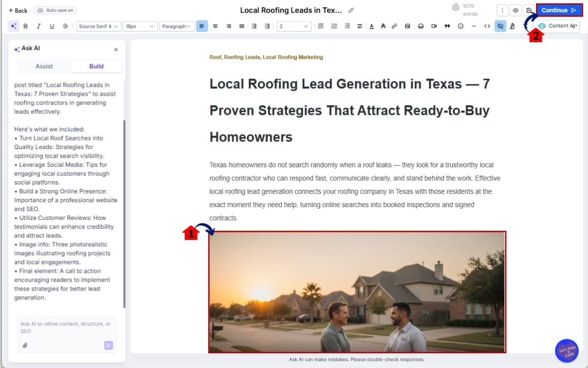Toggle the Auto-save on setting
Screen dimensions: 588x368
coord(55,10)
